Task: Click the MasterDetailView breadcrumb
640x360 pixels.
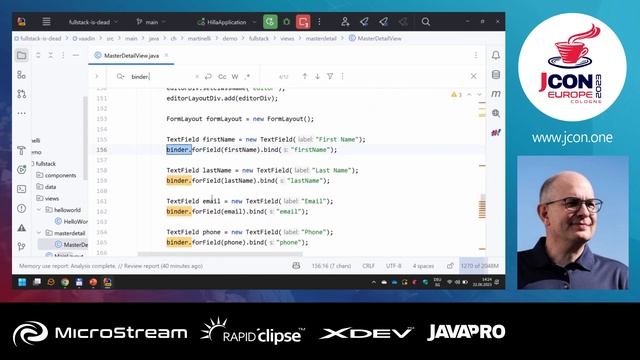Action: coord(376,38)
